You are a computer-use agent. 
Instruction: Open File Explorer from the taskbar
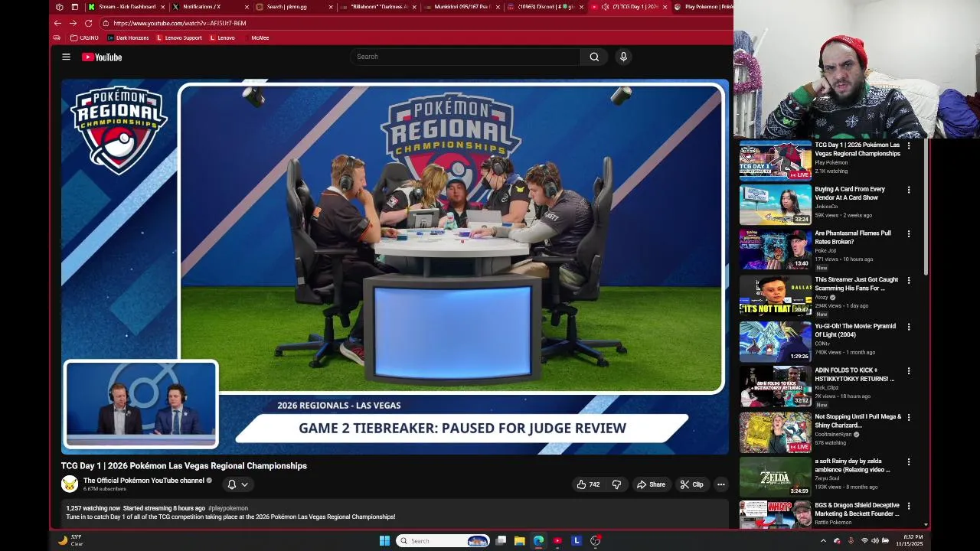pyautogui.click(x=519, y=541)
